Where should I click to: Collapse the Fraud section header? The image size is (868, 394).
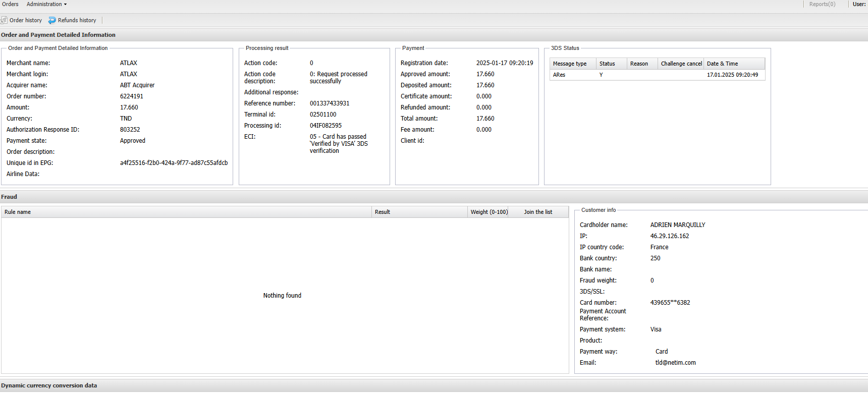9,197
